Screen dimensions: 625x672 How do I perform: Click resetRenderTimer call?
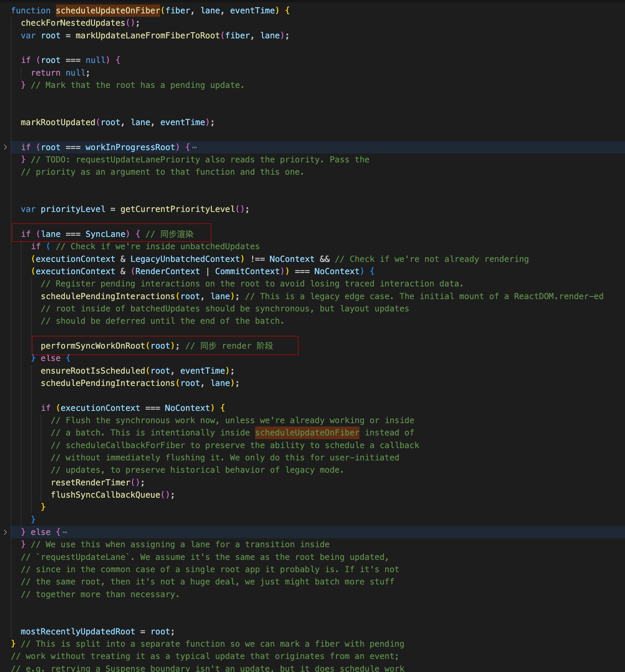pyautogui.click(x=98, y=482)
